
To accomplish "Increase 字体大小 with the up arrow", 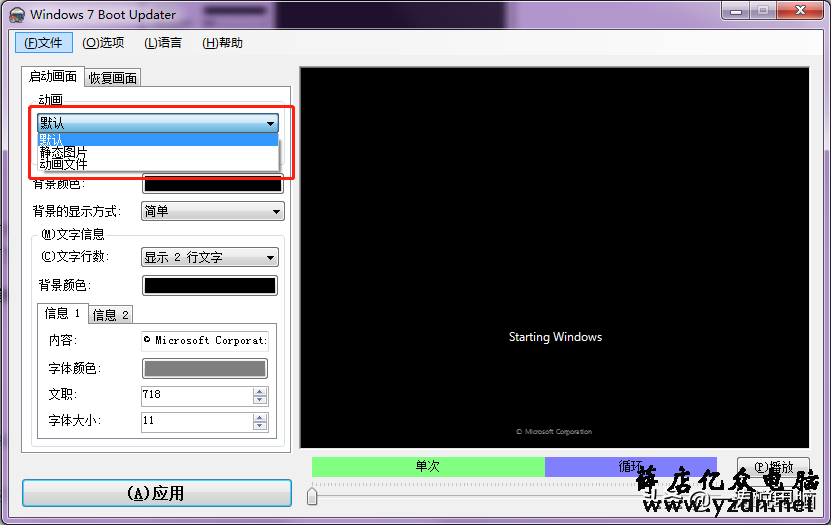I will click(x=260, y=417).
